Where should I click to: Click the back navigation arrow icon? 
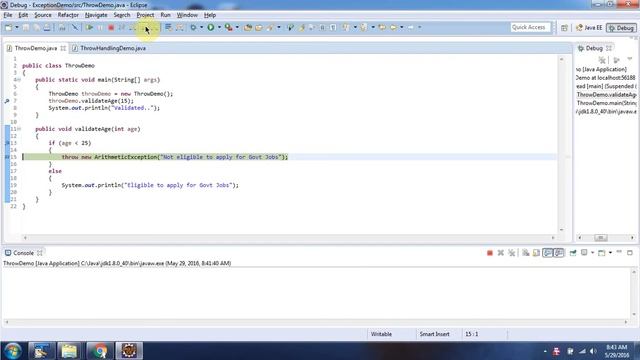[393, 27]
